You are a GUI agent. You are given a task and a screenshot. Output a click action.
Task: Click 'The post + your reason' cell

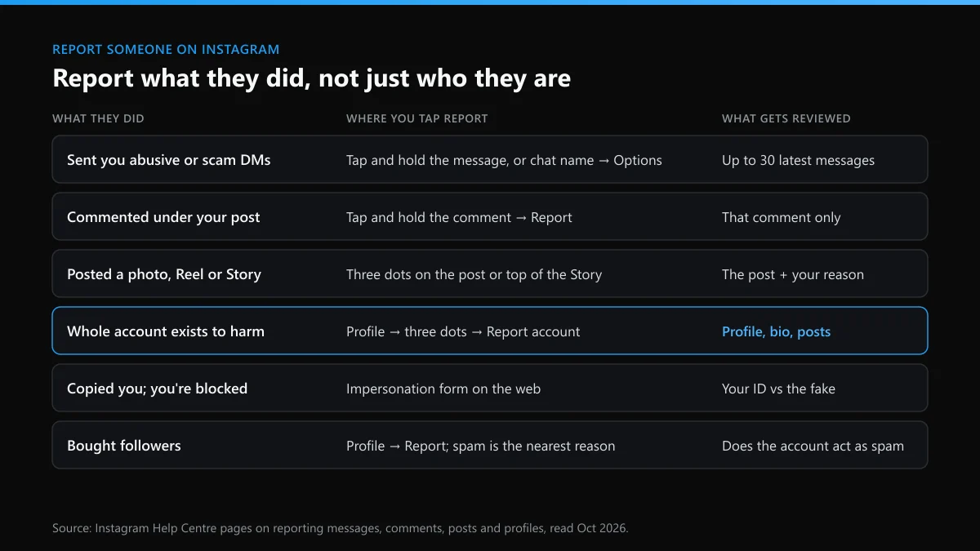(792, 274)
